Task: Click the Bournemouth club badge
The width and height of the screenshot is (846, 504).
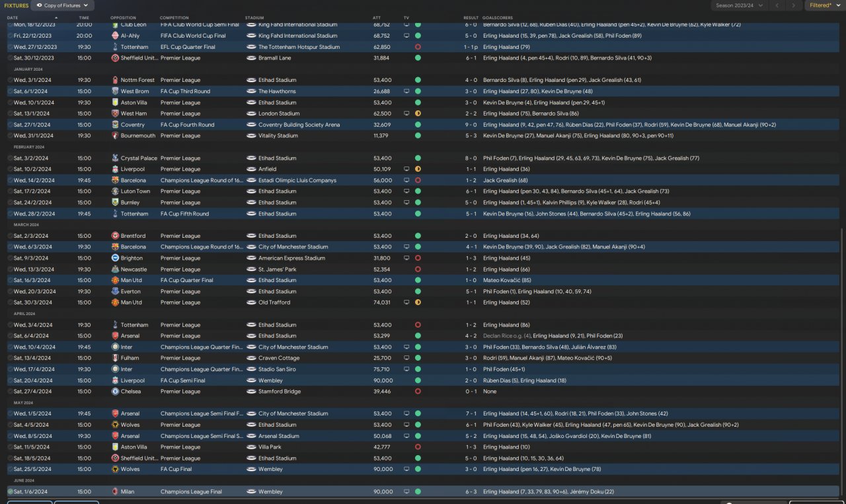Action: click(115, 135)
